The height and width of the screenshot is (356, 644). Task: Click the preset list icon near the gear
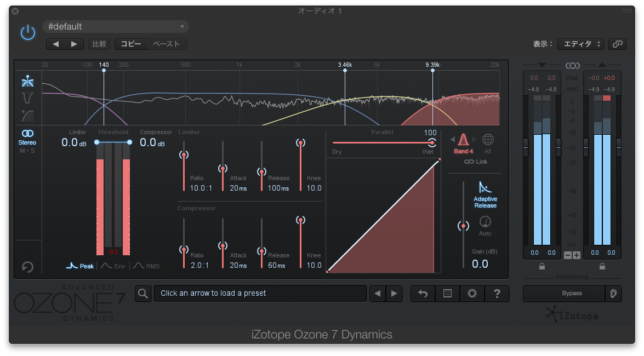[447, 294]
